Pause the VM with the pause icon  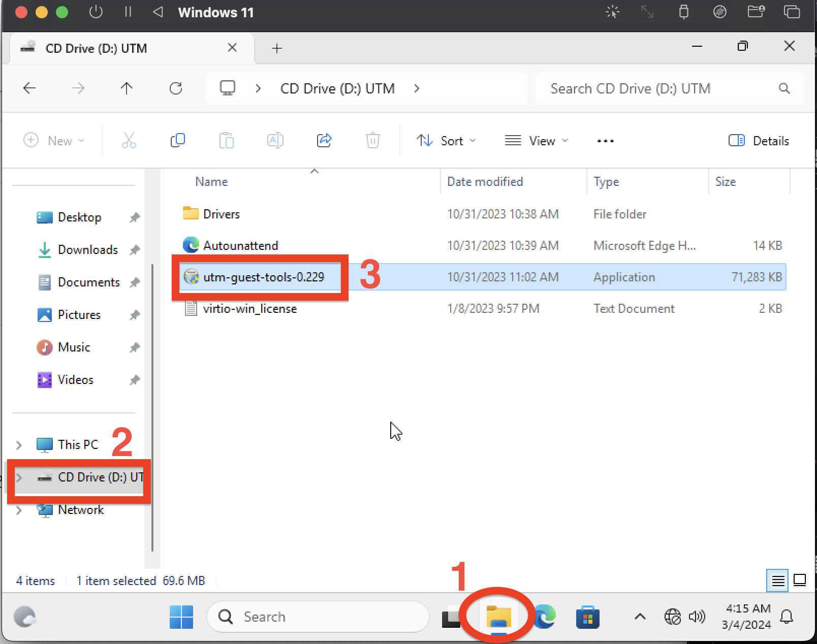pyautogui.click(x=128, y=12)
